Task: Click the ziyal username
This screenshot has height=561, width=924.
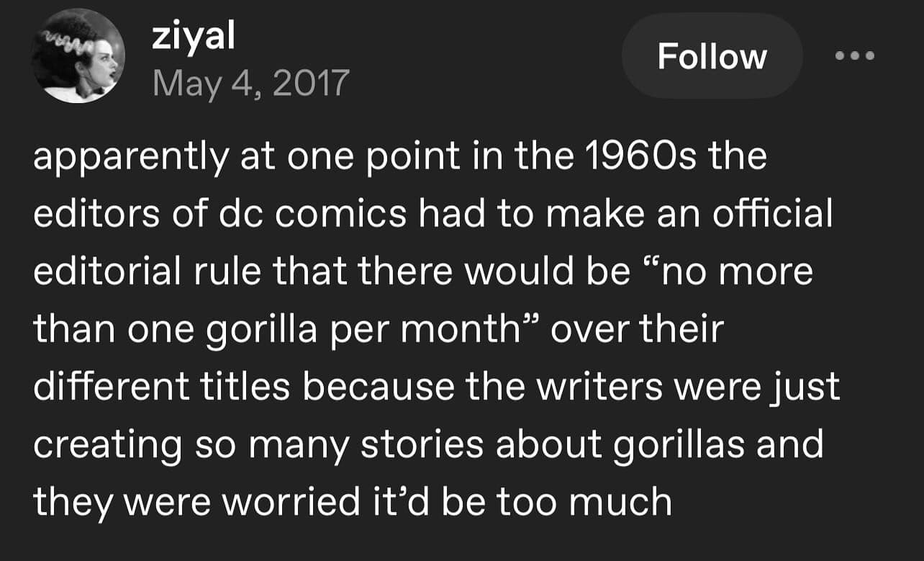Action: [x=193, y=36]
